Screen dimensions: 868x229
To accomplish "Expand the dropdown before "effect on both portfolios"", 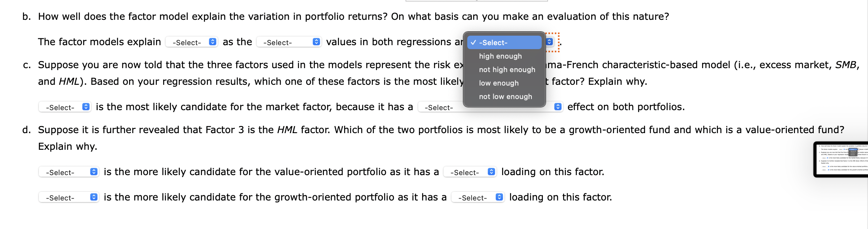I will tap(439, 107).
